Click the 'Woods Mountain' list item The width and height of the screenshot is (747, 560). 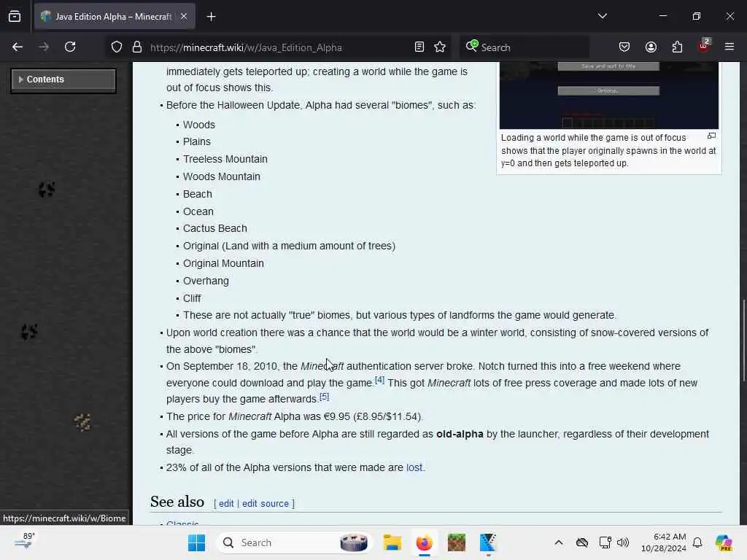pos(222,176)
